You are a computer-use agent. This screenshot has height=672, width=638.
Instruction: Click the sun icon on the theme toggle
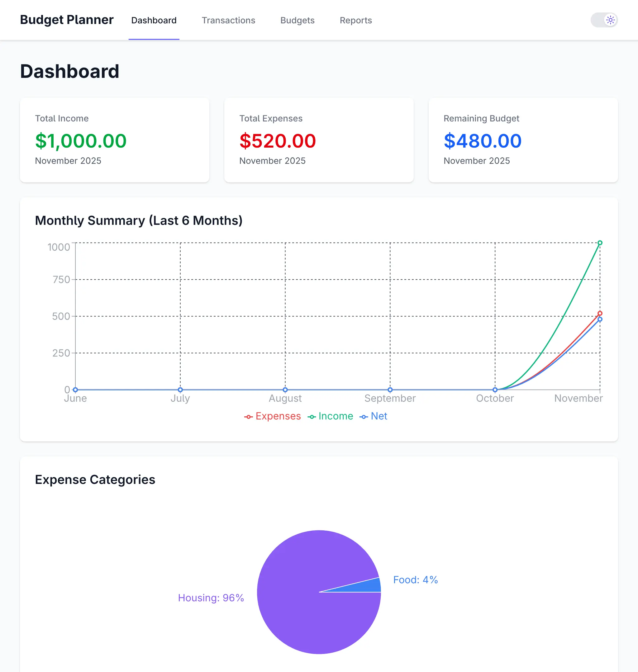click(611, 20)
